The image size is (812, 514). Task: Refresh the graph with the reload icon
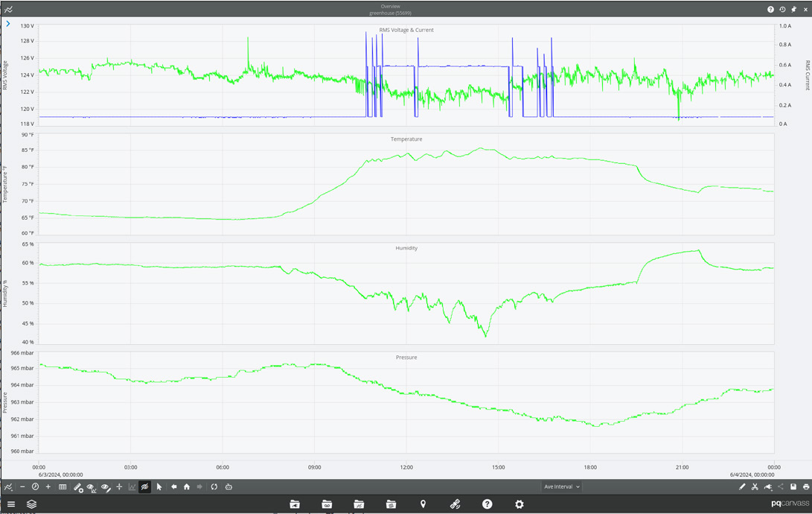(x=214, y=487)
